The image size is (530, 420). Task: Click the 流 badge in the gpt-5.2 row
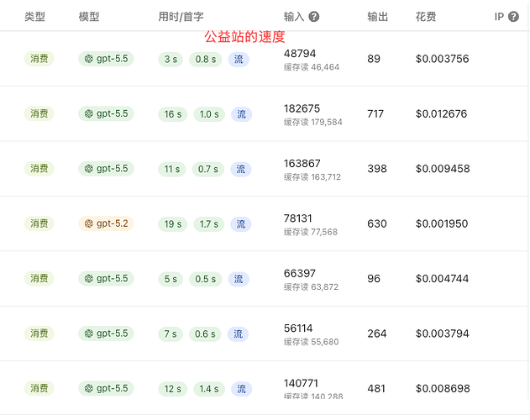(x=241, y=224)
